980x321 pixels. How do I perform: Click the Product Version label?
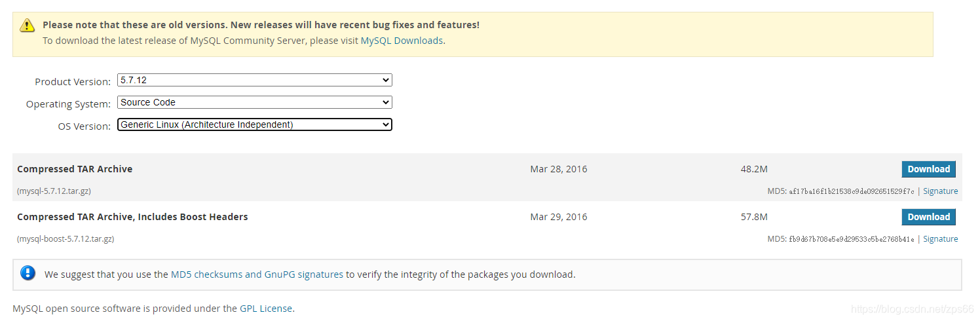[73, 82]
